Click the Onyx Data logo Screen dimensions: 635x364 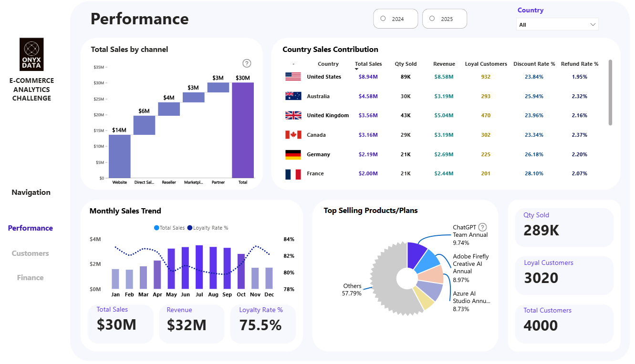31,54
